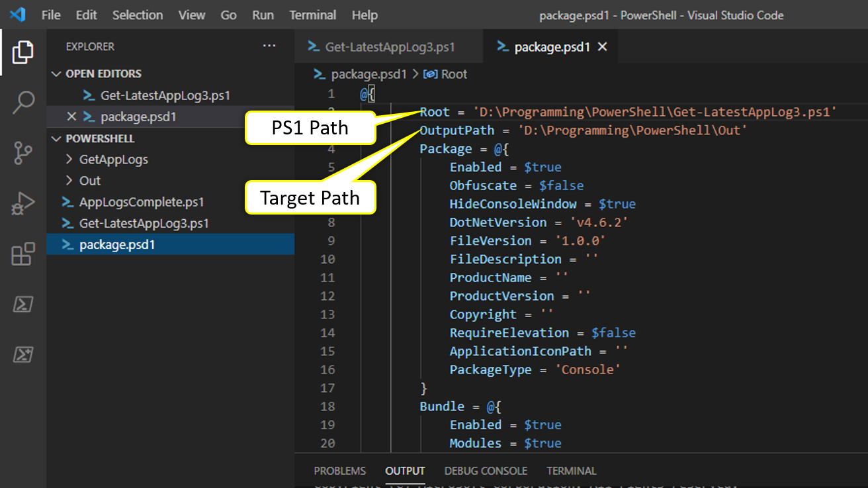This screenshot has width=868, height=488.
Task: Open the Help menu
Action: 365,15
